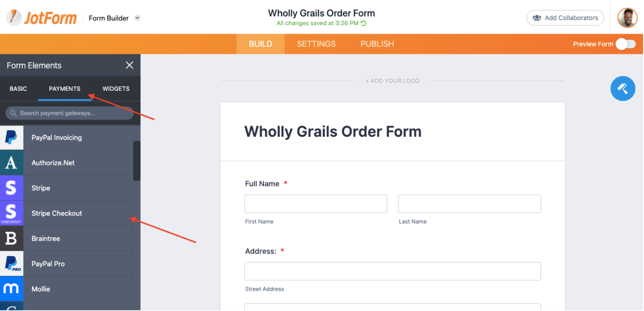Choose the Stripe Checkout icon
The height and width of the screenshot is (311, 644).
pyautogui.click(x=11, y=213)
